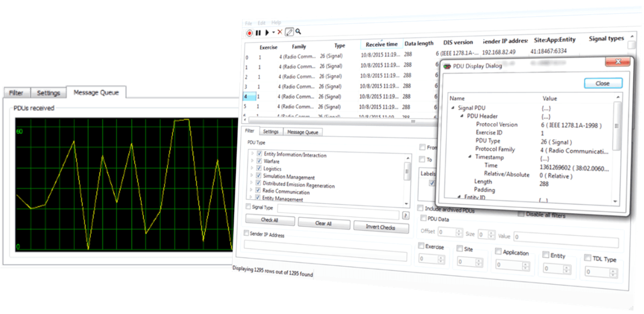Check Include archived PDUs
This screenshot has height=314, width=644.
tap(421, 208)
